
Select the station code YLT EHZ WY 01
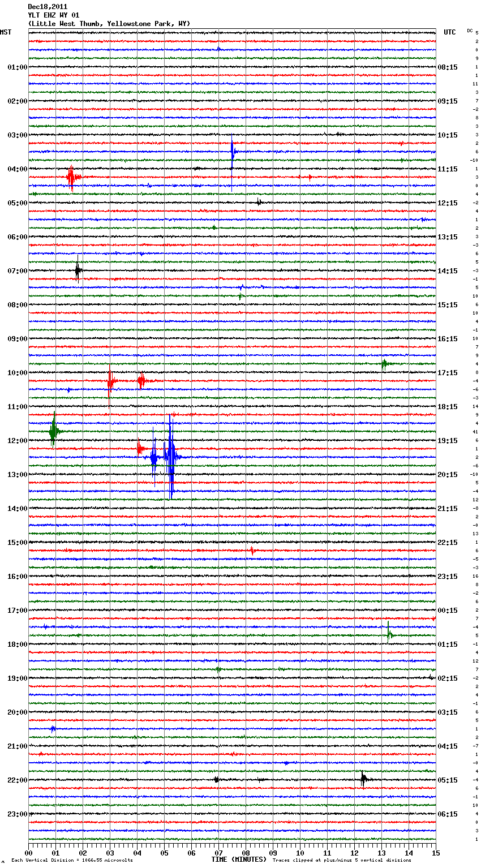(x=54, y=15)
